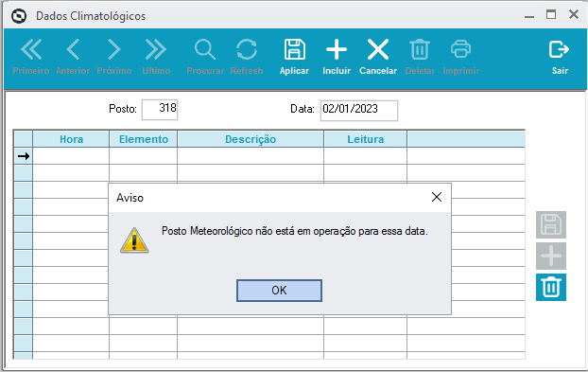Viewport: 588px width, 372px height.
Task: Click the 'Data:' label
Action: (x=303, y=109)
